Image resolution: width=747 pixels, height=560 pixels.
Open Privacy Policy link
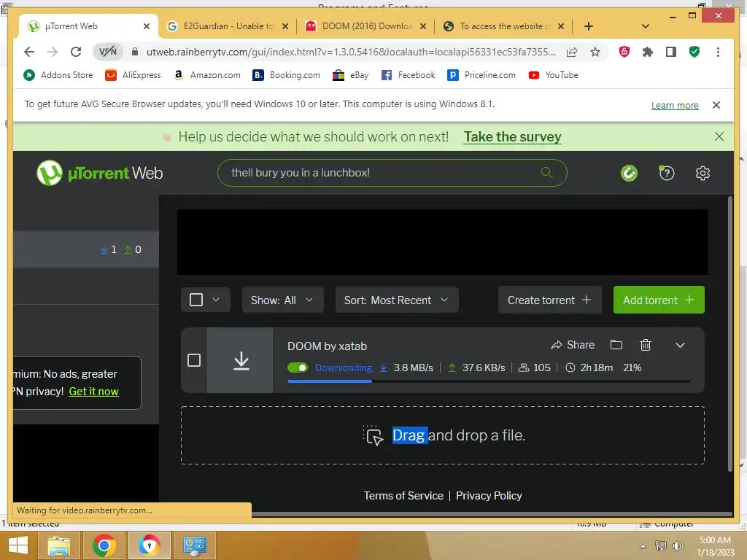point(489,496)
